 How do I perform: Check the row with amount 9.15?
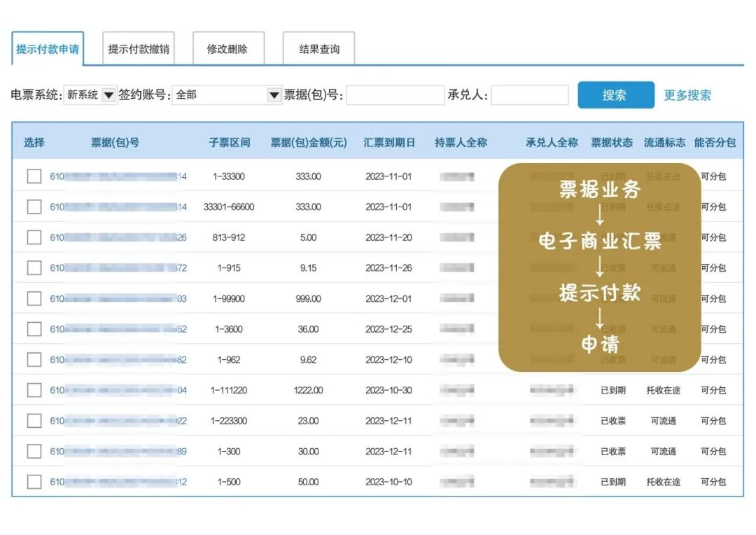click(34, 267)
